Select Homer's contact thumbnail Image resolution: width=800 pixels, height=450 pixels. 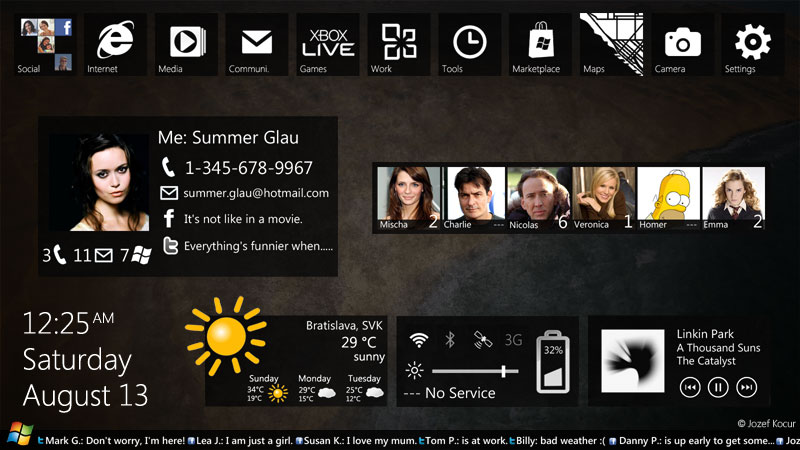(667, 199)
